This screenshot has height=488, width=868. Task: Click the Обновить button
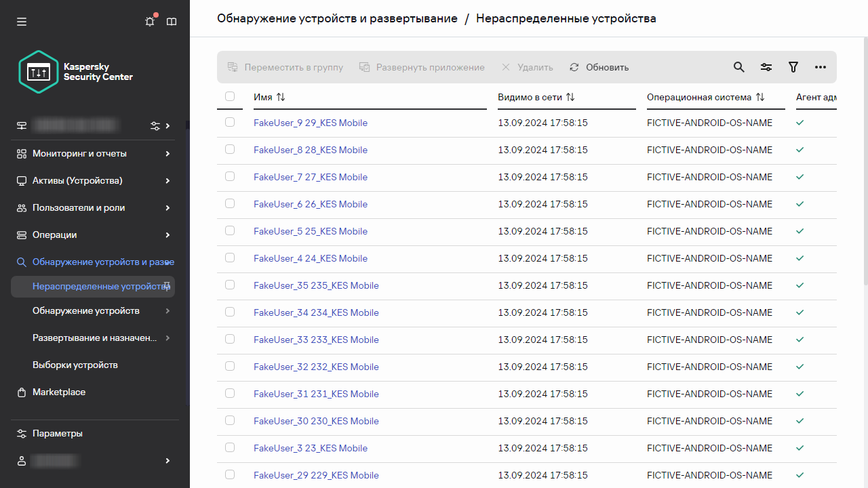599,67
